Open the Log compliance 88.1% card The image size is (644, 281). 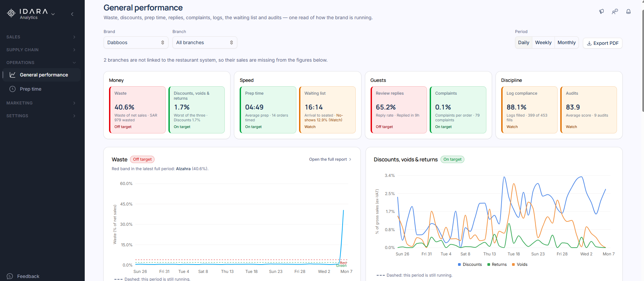529,110
